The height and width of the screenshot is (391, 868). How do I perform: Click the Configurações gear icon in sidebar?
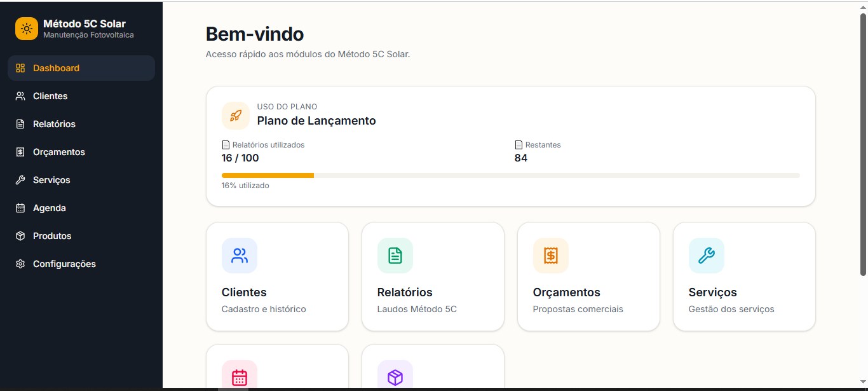(20, 264)
